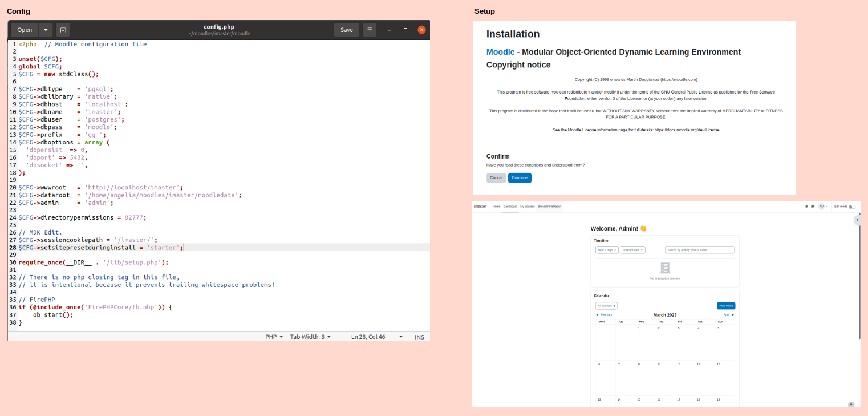The height and width of the screenshot is (416, 868).
Task: Click the directorypermissions = 02777 line
Action: point(83,217)
